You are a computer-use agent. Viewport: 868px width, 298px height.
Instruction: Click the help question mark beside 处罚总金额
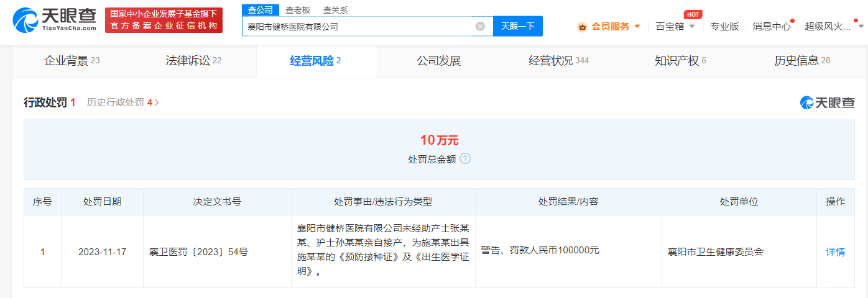click(465, 159)
